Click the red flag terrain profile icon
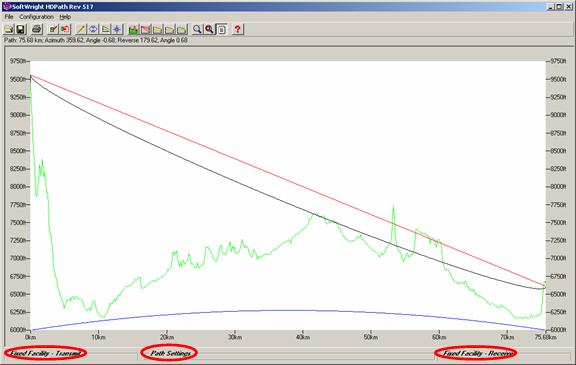 click(x=145, y=29)
